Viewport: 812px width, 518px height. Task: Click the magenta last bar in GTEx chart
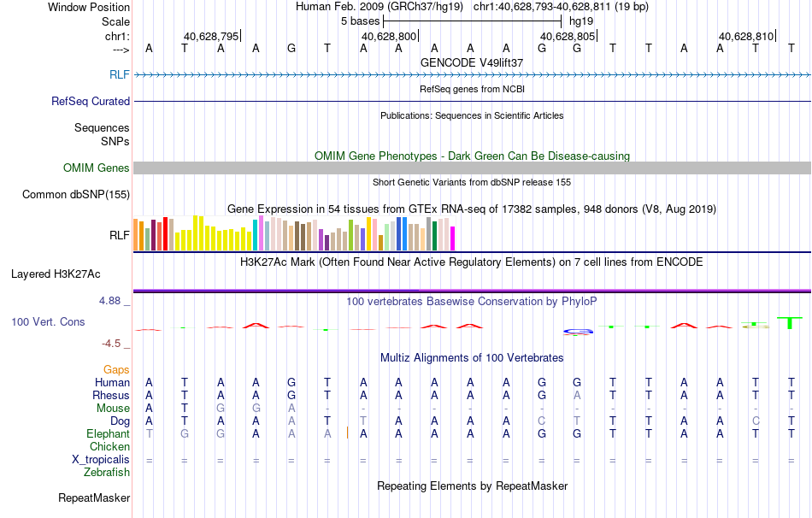(452, 238)
